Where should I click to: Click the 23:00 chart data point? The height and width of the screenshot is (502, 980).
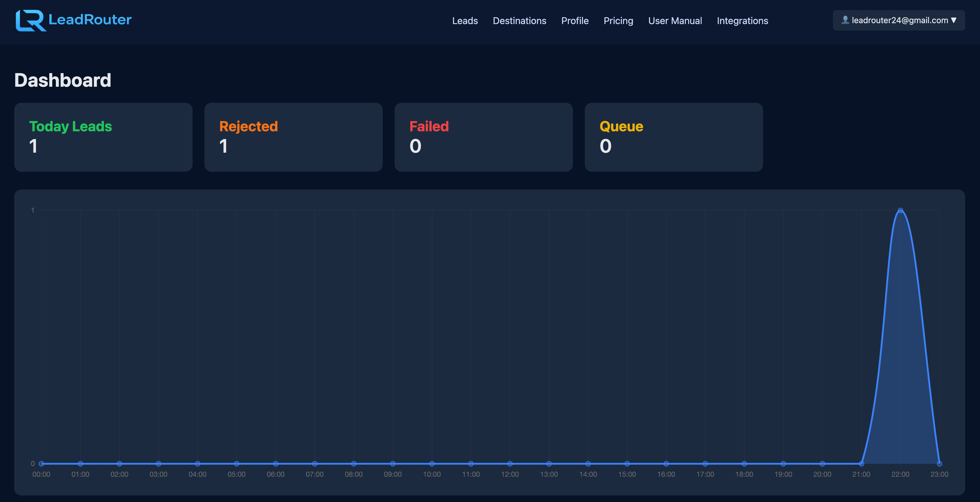pyautogui.click(x=939, y=464)
